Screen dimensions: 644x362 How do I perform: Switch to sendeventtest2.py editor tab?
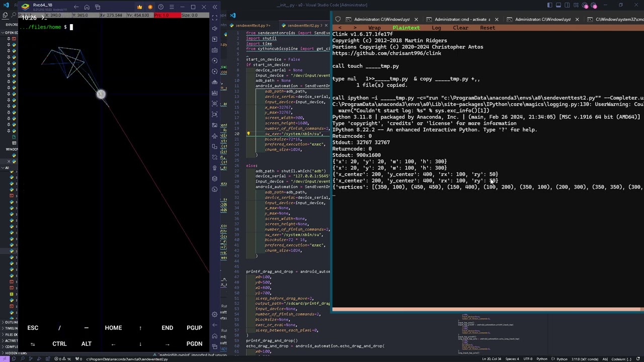(x=304, y=25)
